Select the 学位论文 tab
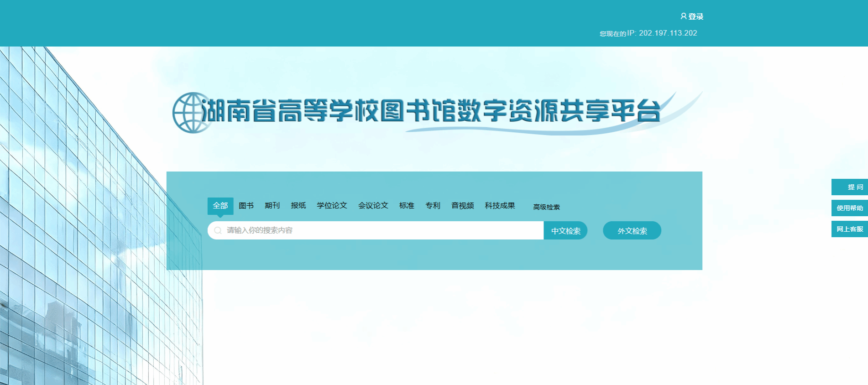Image resolution: width=868 pixels, height=385 pixels. pyautogui.click(x=332, y=206)
